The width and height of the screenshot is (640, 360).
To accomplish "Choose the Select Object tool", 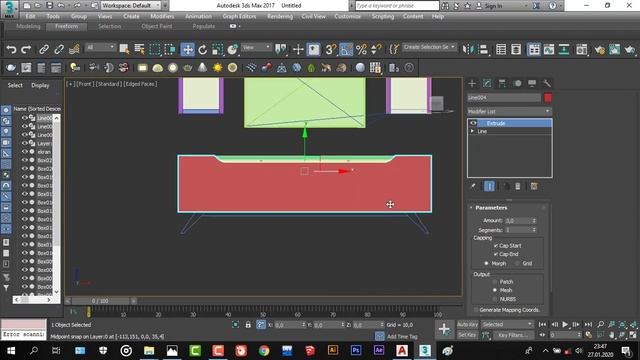I will (x=124, y=50).
